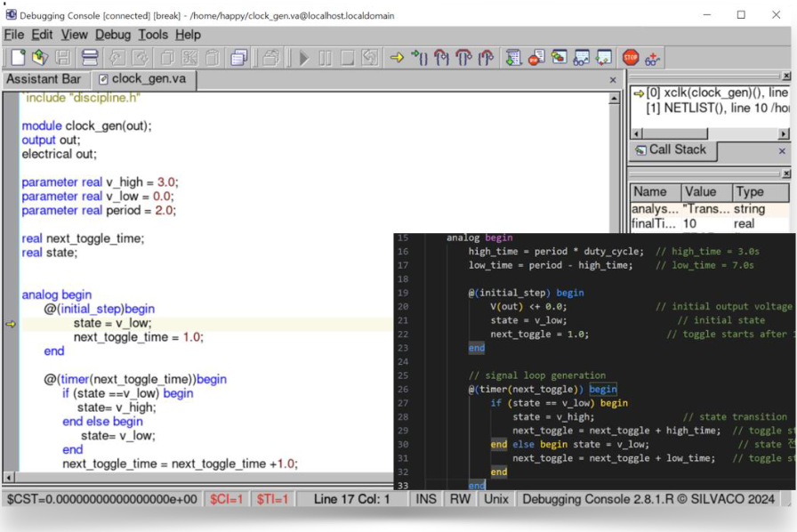
Task: Click the redo toolbar icon
Action: click(x=140, y=58)
